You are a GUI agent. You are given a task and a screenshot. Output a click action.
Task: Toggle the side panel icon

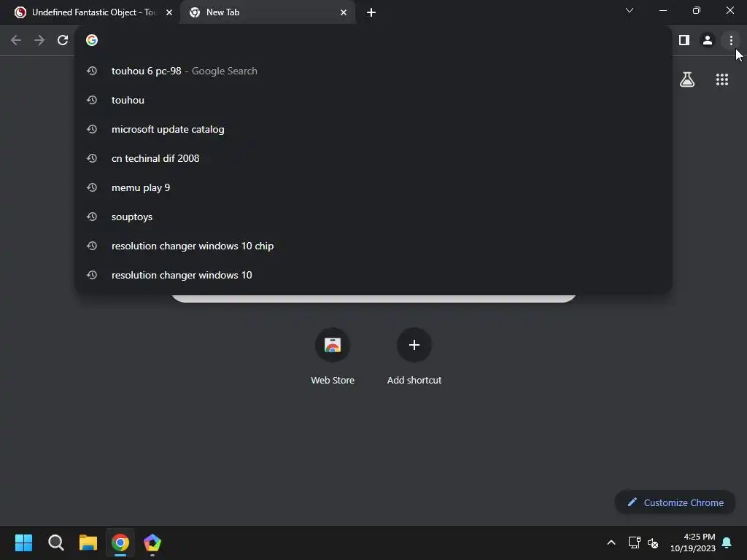pyautogui.click(x=684, y=41)
